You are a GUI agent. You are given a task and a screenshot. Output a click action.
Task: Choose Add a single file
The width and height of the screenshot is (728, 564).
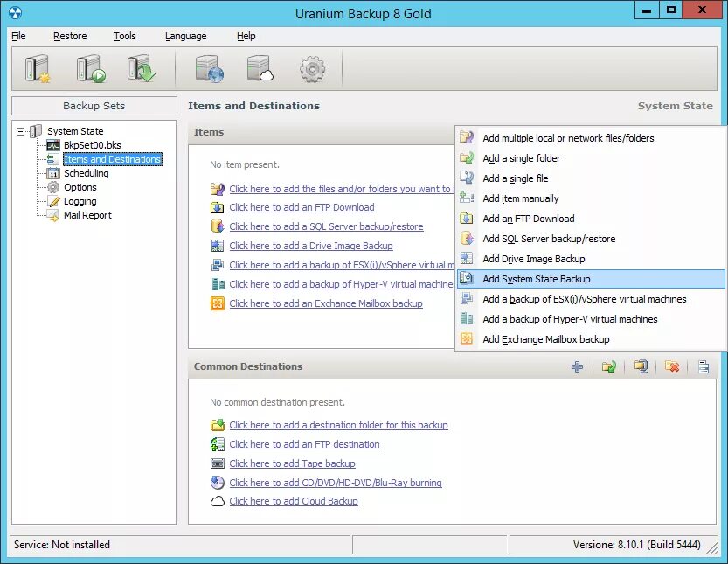[591, 178]
